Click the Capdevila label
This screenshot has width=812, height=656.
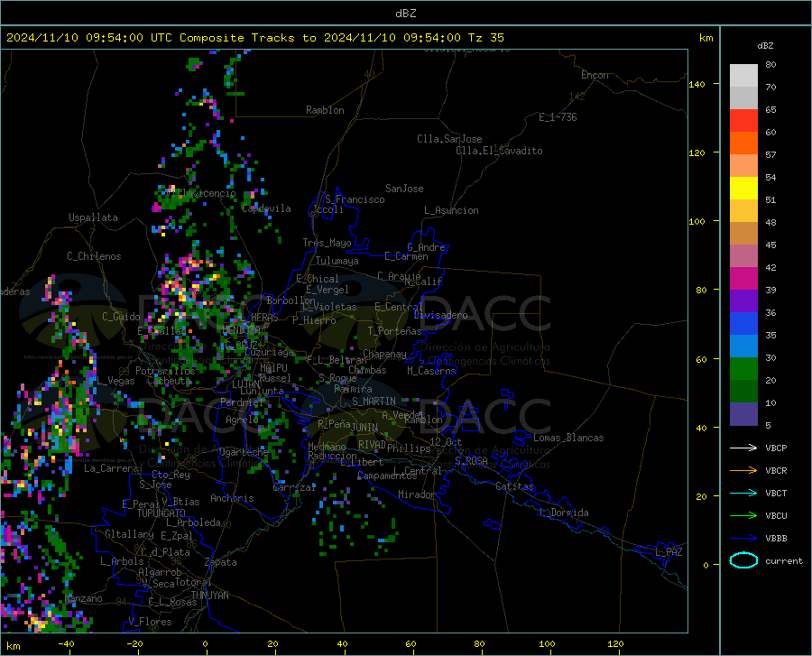point(267,208)
